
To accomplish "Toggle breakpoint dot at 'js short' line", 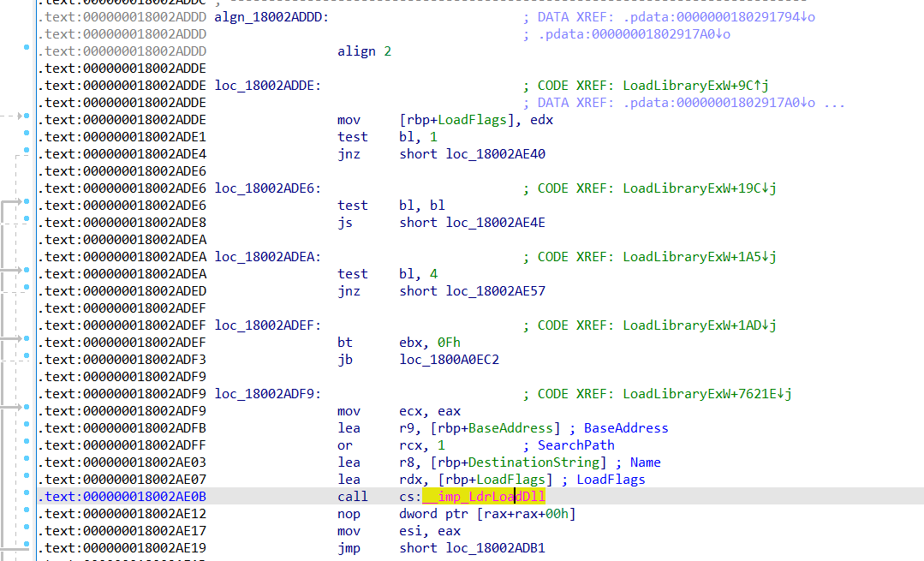I will coord(27,218).
